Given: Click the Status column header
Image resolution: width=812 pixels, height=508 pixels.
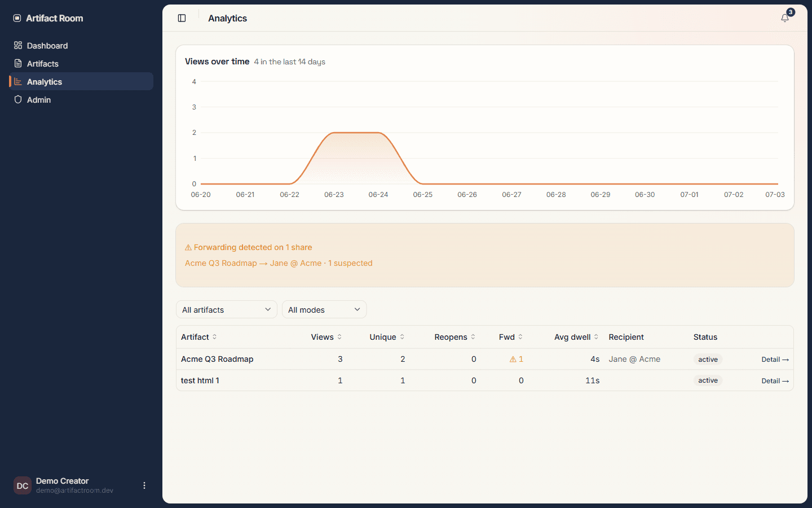Looking at the screenshot, I should coord(705,337).
